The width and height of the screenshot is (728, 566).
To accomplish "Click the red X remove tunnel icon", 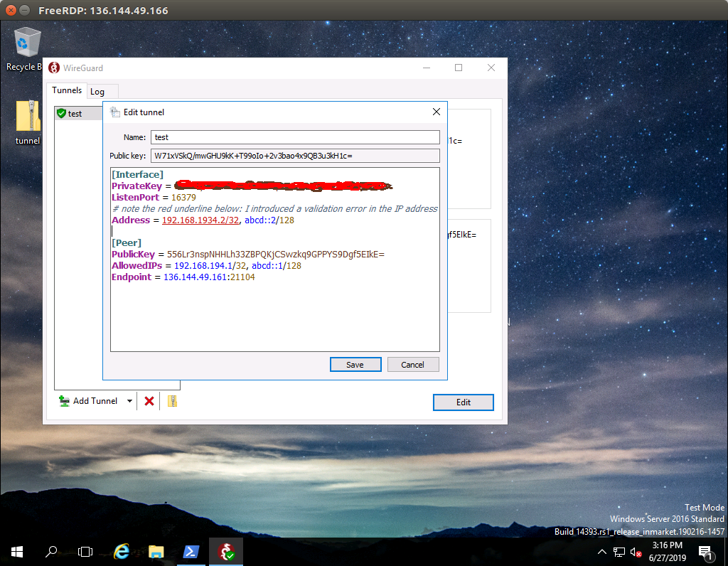I will (149, 401).
